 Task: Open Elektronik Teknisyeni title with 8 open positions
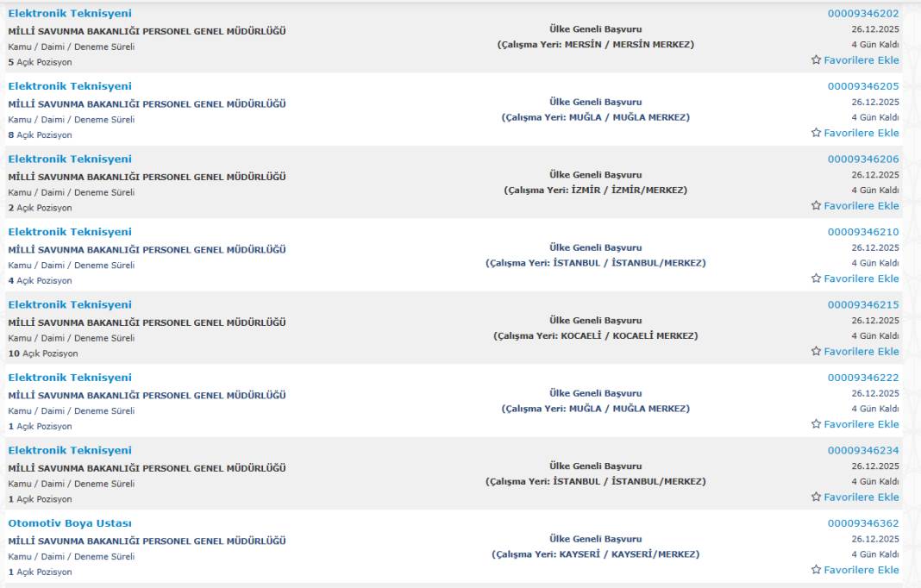tap(70, 86)
